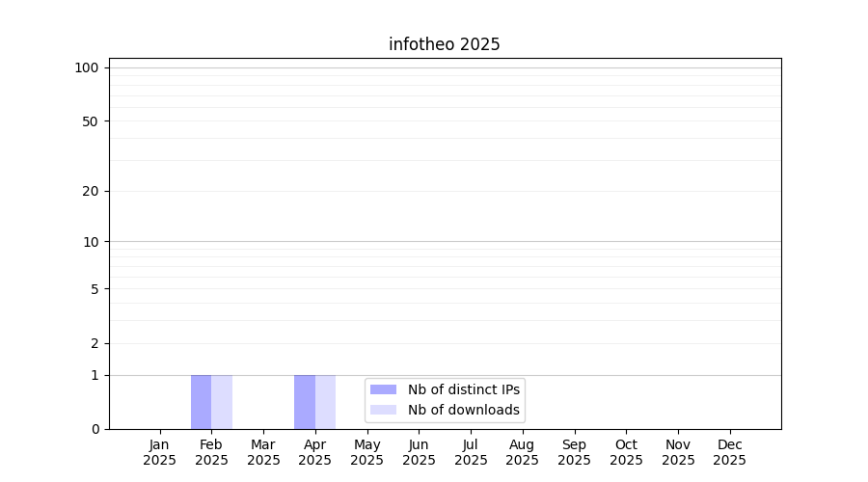Select the 'Nb of distinct IPs' legend label
Image resolution: width=868 pixels, height=482 pixels.
click(x=463, y=389)
